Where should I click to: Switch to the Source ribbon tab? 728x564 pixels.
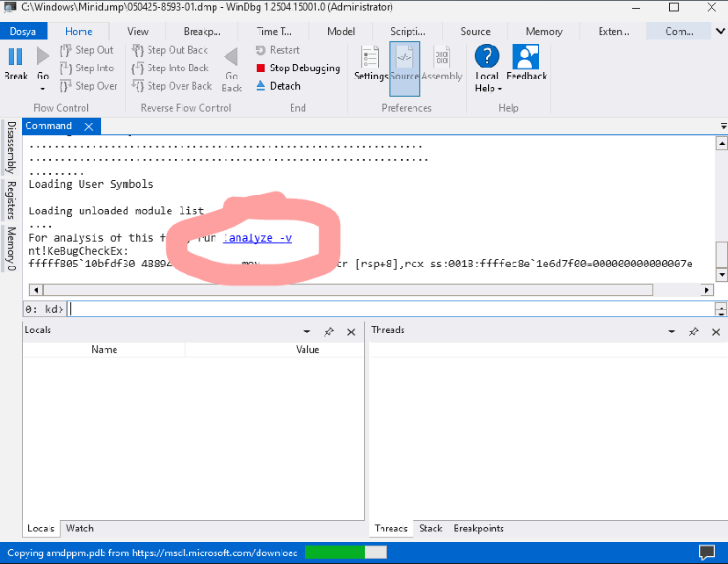coord(476,32)
